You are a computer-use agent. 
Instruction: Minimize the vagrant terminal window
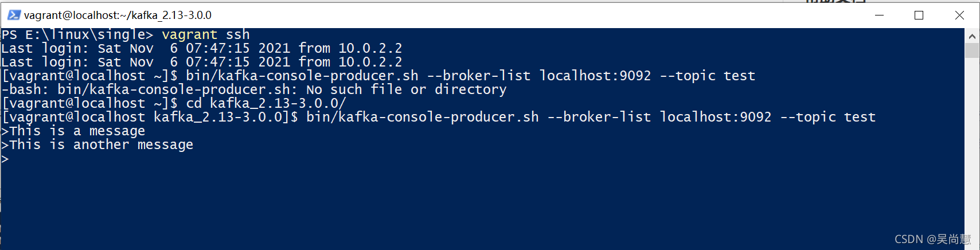coord(879,15)
